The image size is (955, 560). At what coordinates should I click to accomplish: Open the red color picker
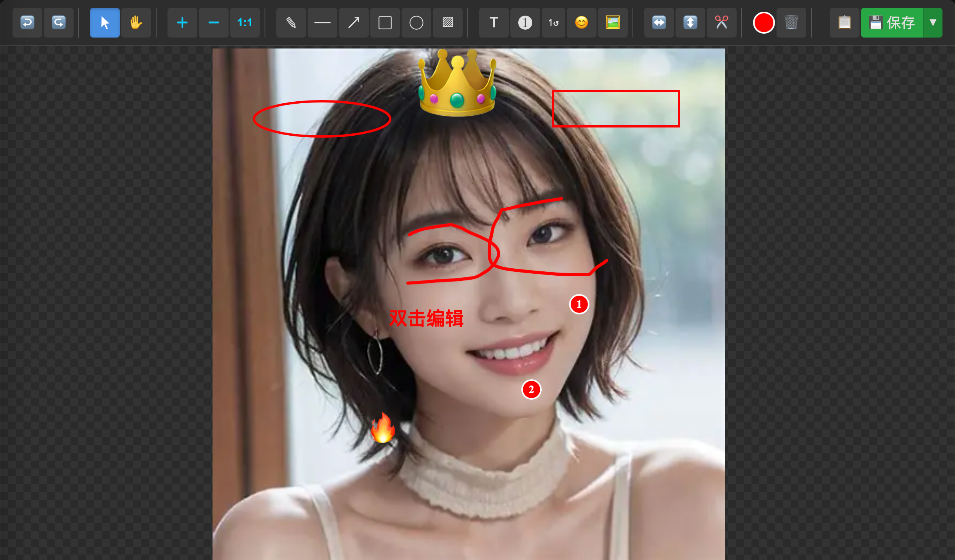pyautogui.click(x=762, y=23)
